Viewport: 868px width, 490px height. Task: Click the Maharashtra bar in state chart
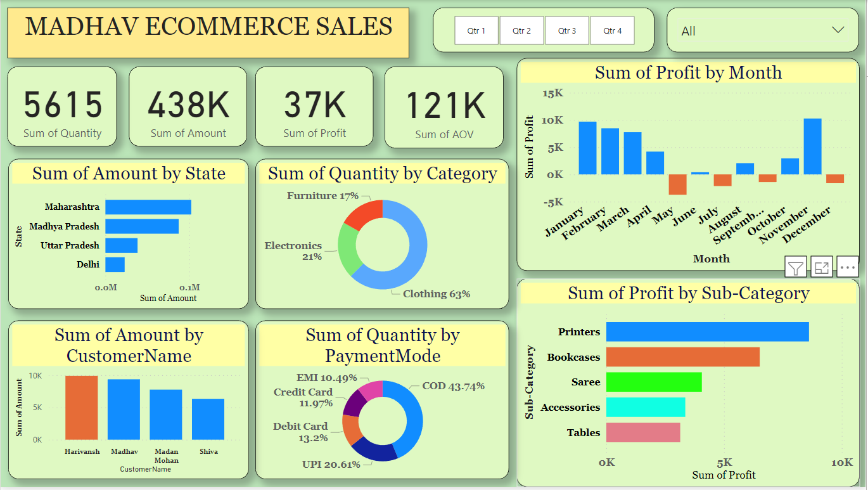tap(148, 207)
